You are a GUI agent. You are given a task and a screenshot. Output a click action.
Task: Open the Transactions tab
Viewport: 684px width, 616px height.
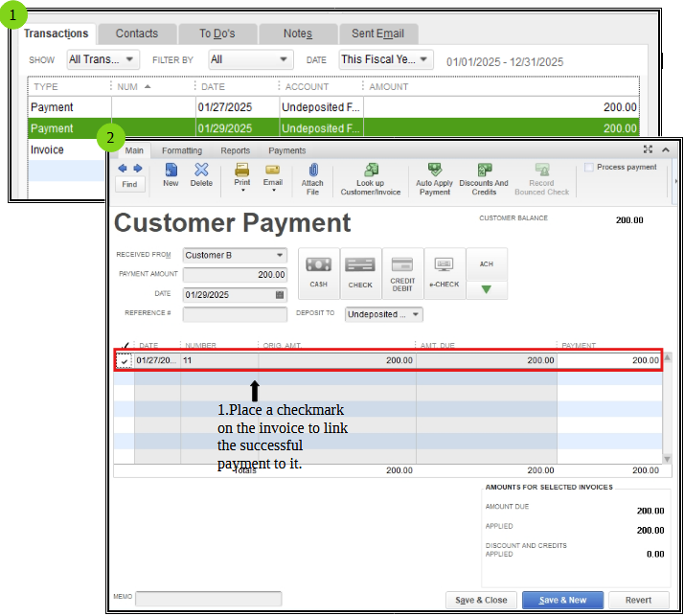coord(56,34)
